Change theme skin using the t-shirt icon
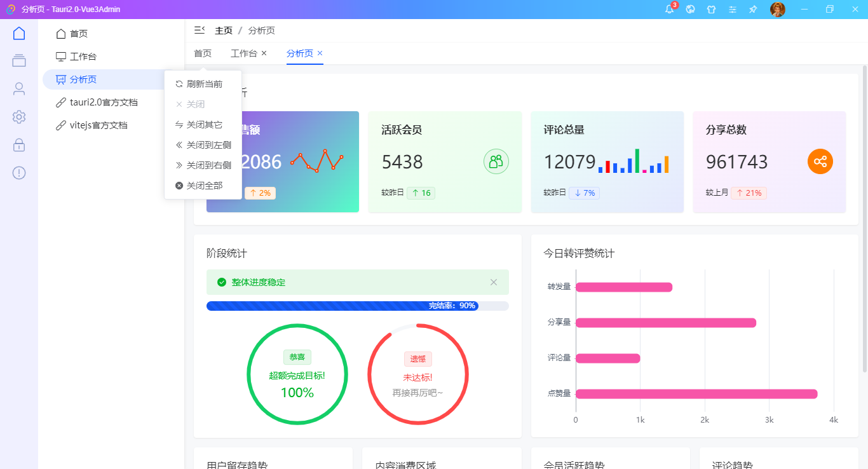This screenshot has height=469, width=868. 711,10
